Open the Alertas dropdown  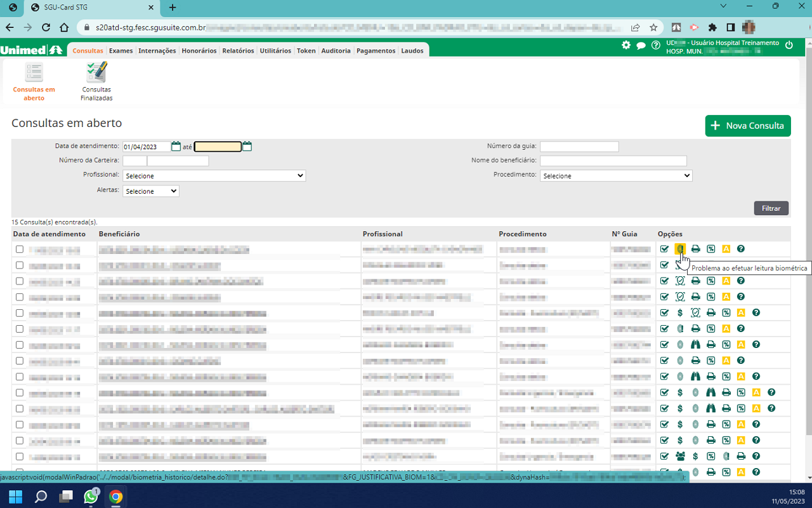click(151, 191)
